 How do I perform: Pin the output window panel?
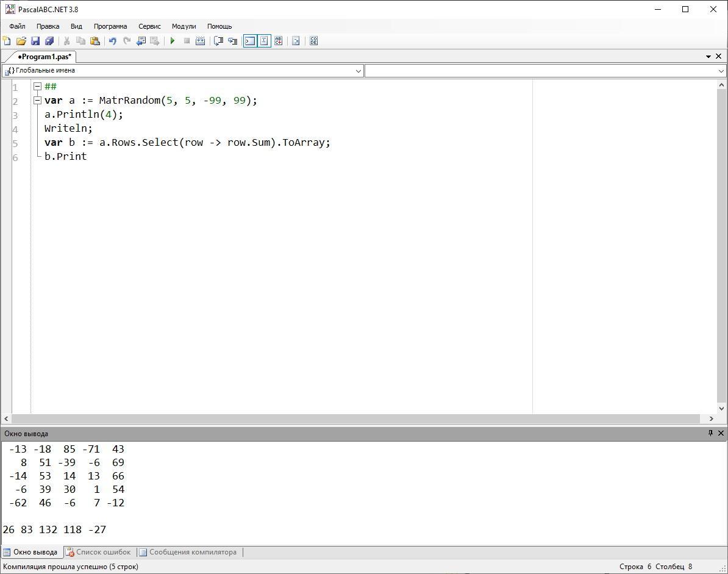(x=710, y=433)
